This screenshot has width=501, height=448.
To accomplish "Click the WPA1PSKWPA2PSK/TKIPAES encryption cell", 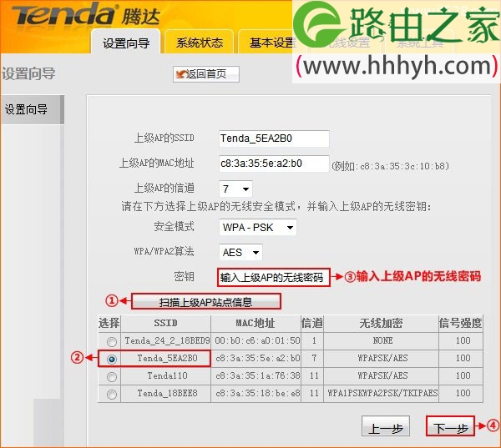I will 382,393.
